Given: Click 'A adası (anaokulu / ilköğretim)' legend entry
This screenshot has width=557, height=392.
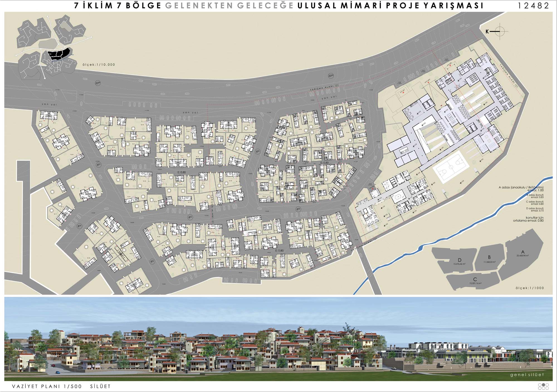Looking at the screenshot, I should tap(521, 188).
